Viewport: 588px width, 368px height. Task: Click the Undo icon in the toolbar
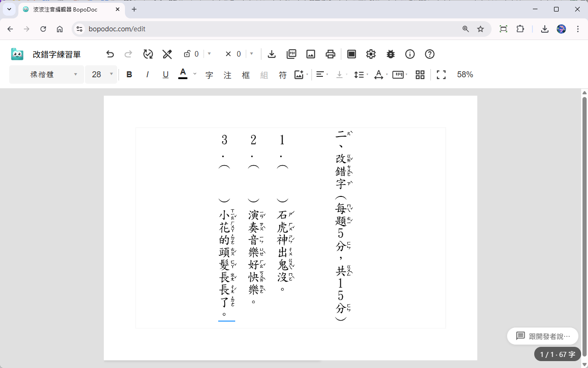coord(110,54)
